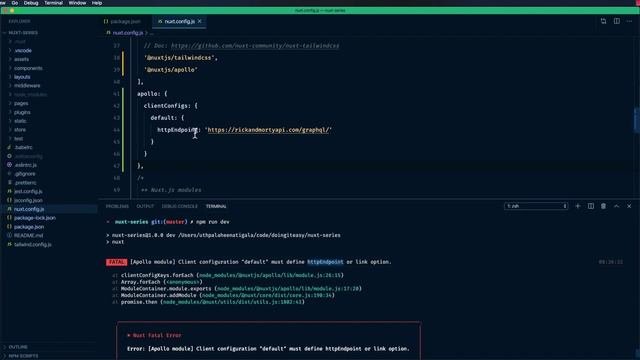The width and height of the screenshot is (640, 360).
Task: Maximize the panel with the chevron-up icon
Action: 616,206
